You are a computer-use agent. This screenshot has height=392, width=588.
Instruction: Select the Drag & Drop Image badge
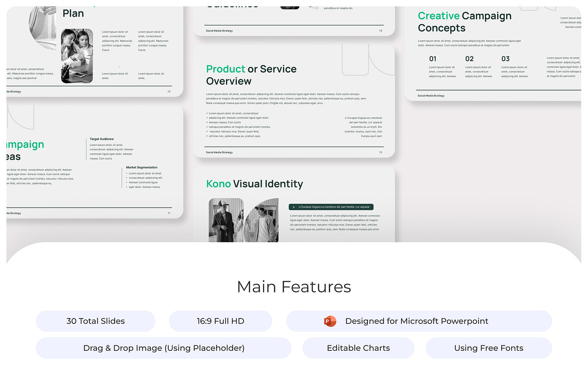pos(164,348)
